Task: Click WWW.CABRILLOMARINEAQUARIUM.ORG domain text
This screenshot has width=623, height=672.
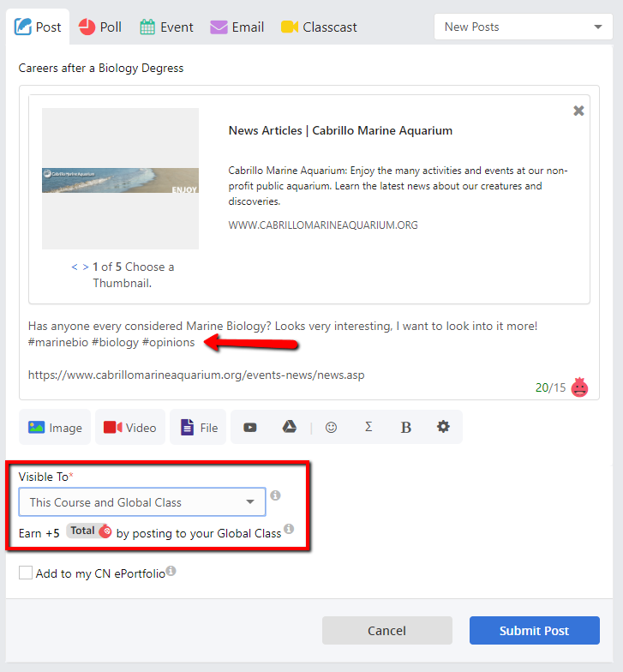Action: tap(323, 225)
